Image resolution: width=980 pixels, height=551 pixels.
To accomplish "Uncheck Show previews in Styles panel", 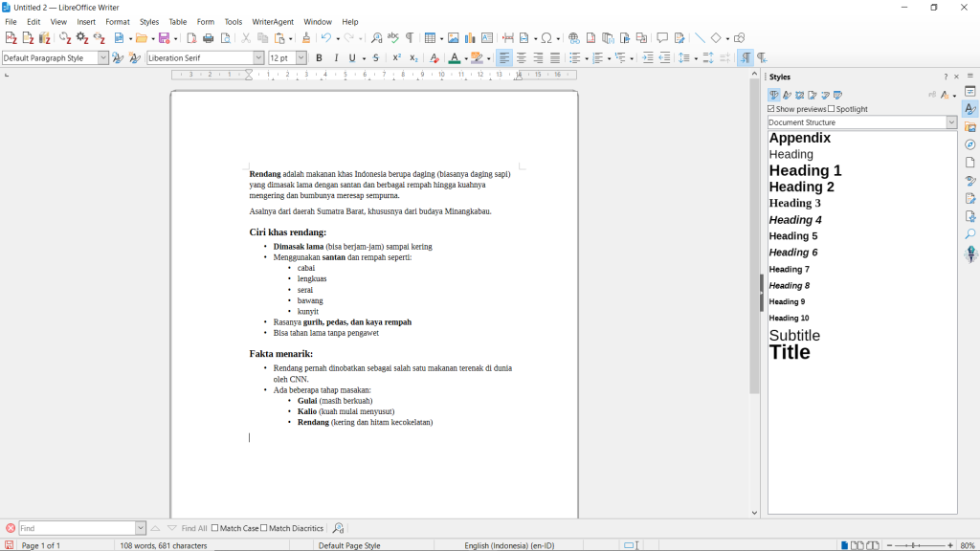I will coord(772,109).
